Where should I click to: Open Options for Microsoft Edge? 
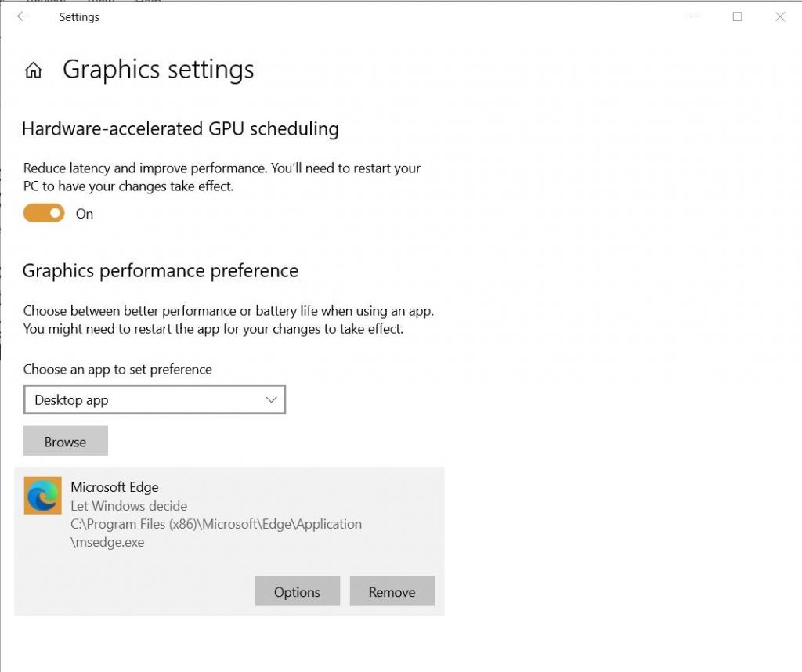[297, 591]
